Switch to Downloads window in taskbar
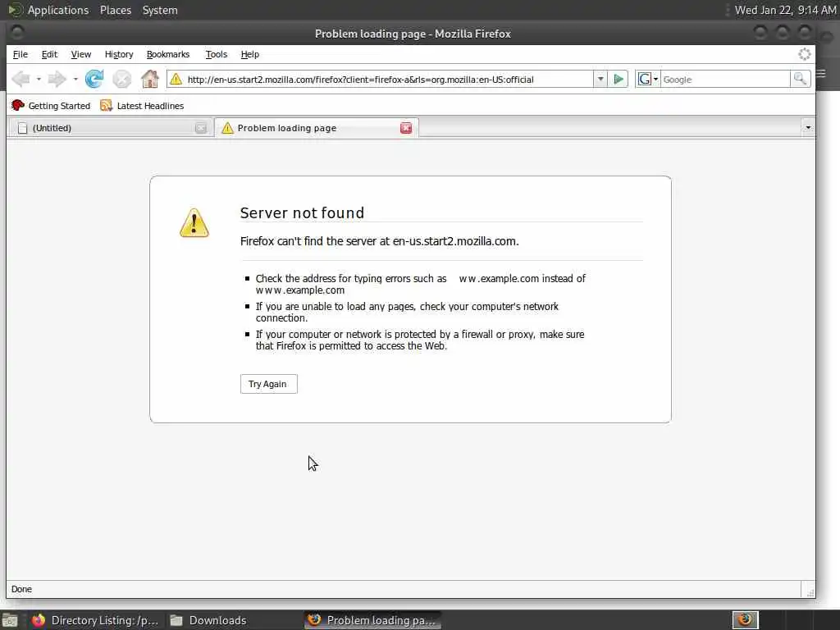 tap(209, 620)
